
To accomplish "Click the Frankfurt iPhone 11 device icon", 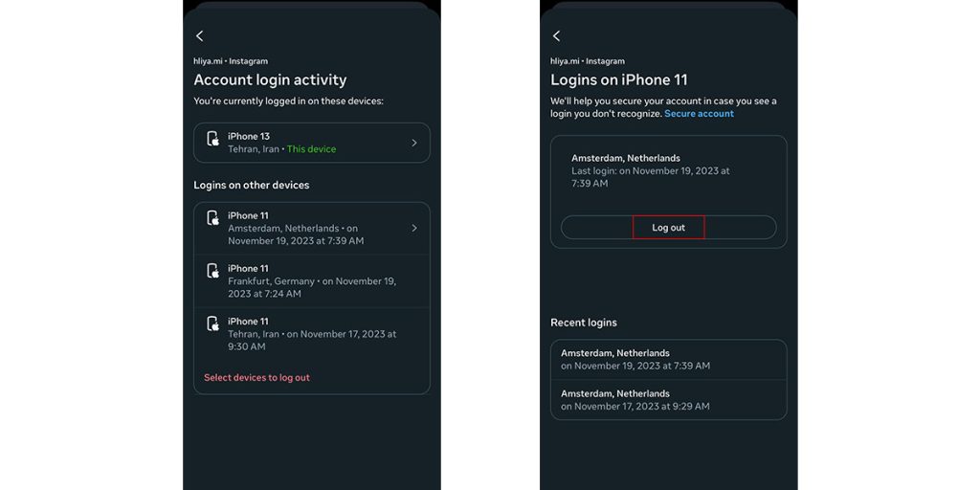I will click(213, 271).
